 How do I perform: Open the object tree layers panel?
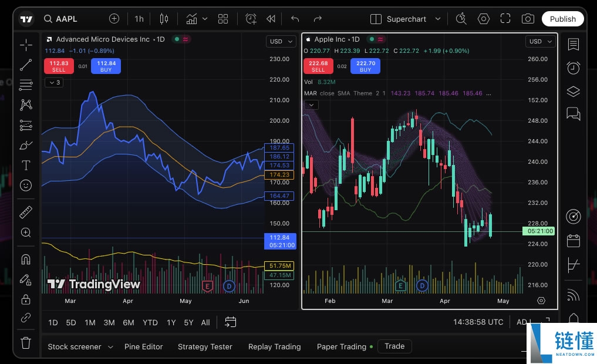click(574, 92)
